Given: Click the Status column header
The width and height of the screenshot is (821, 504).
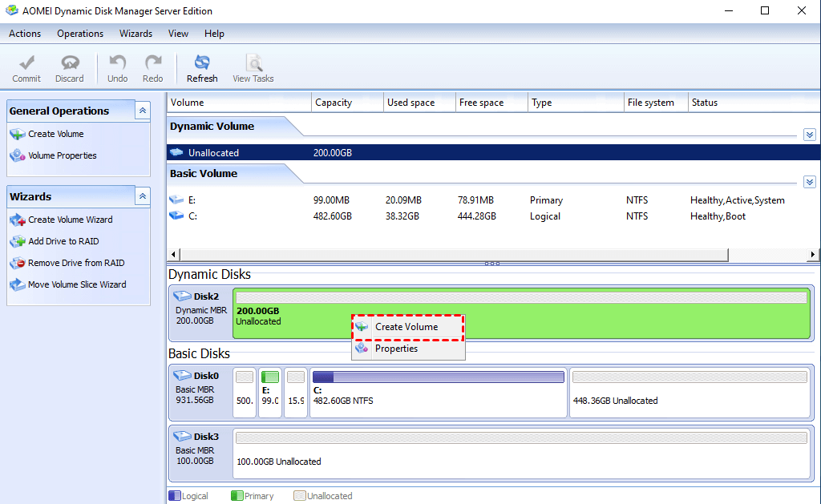Looking at the screenshot, I should pyautogui.click(x=754, y=103).
